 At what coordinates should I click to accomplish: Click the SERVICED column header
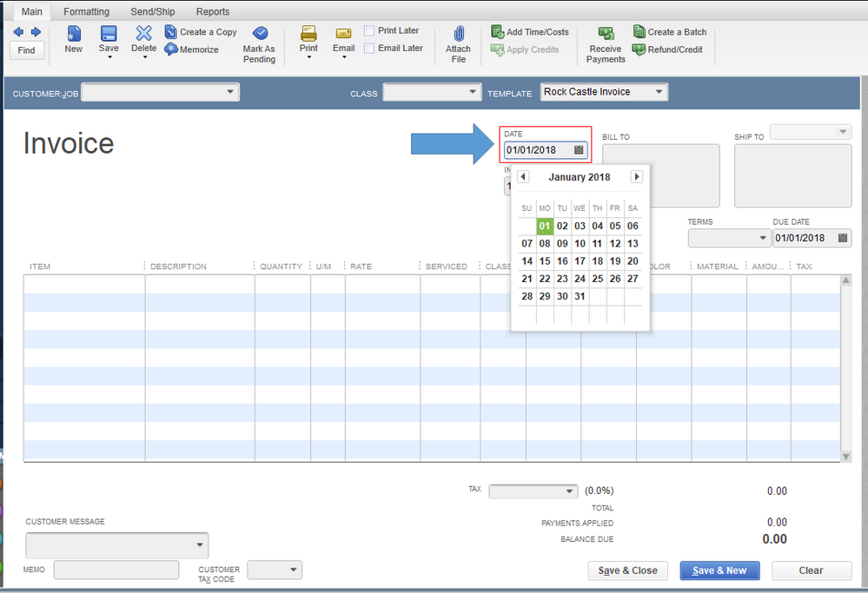pos(447,267)
